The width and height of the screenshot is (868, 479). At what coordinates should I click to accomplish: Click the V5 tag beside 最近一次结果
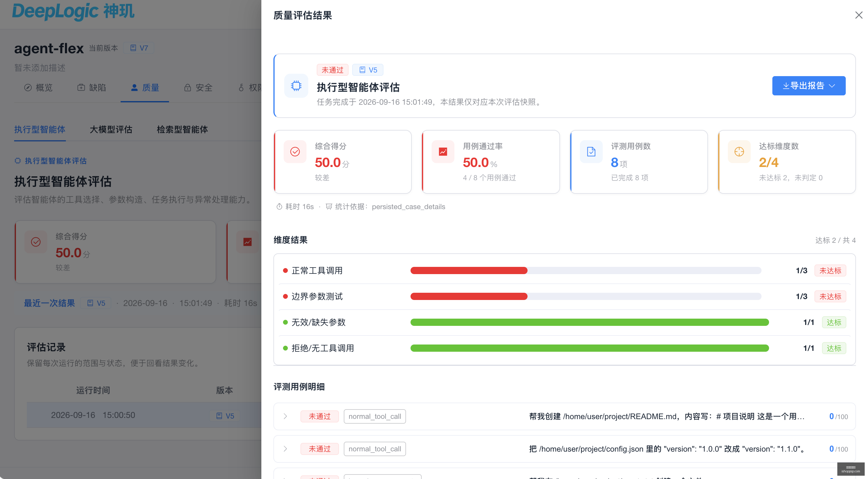click(96, 303)
